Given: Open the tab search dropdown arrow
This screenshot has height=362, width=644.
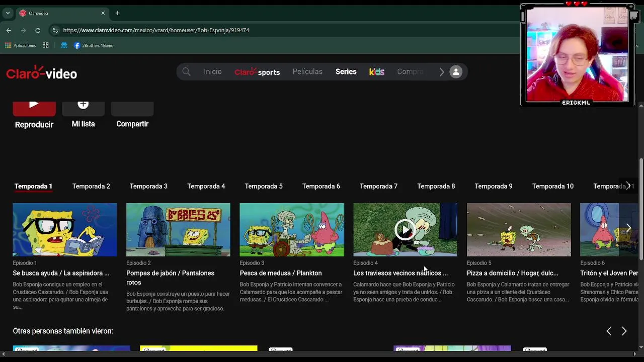Looking at the screenshot, I should point(8,13).
